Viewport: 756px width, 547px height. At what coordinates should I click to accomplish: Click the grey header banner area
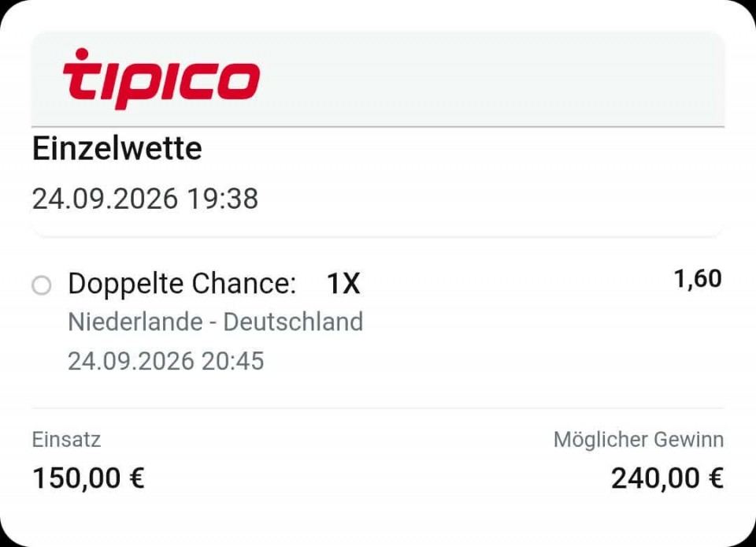[378, 79]
